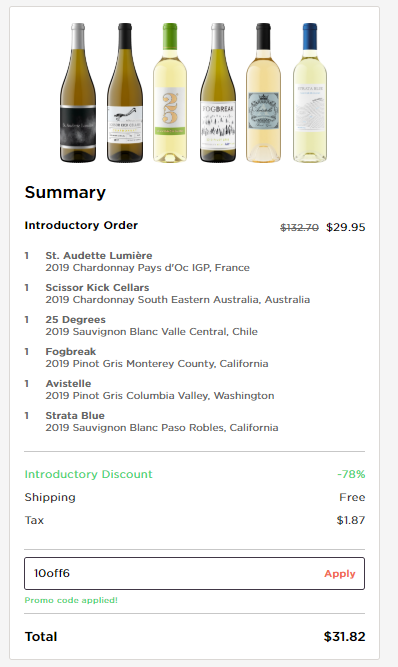Click Apply next to the promo code
The width and height of the screenshot is (398, 667).
tap(340, 573)
